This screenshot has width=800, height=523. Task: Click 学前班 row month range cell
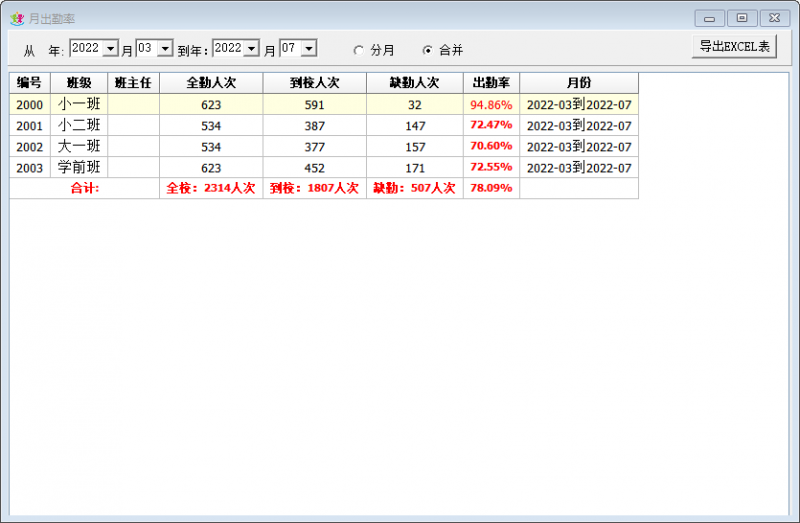579,168
